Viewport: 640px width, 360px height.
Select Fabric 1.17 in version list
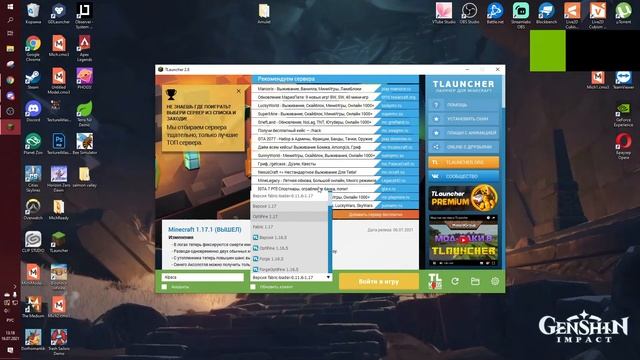tap(289, 227)
